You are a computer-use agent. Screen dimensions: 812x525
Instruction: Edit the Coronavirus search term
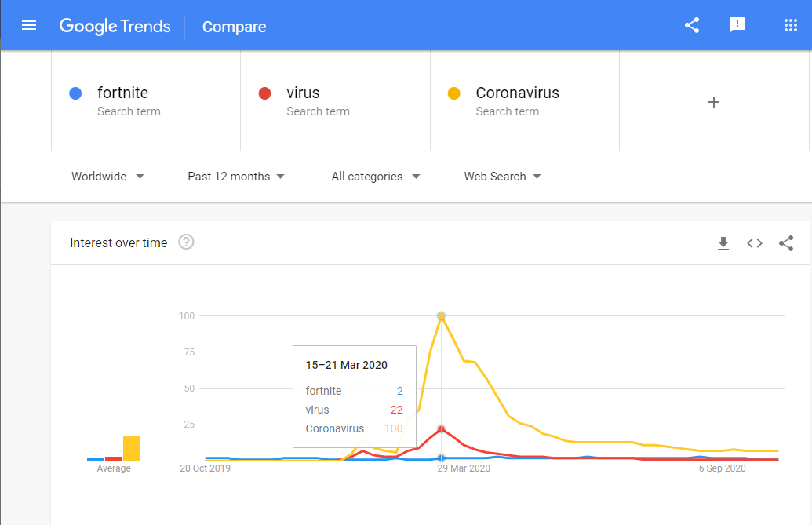[517, 93]
